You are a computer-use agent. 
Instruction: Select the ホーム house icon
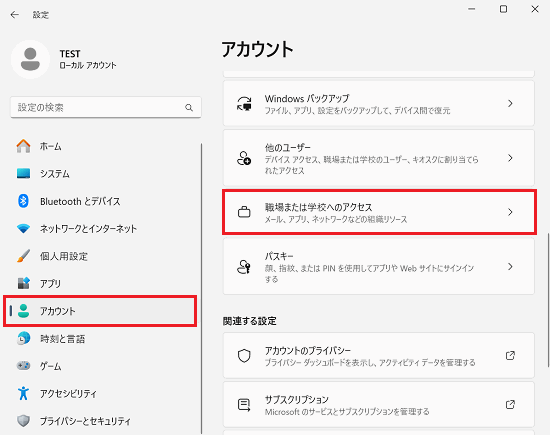(x=24, y=146)
